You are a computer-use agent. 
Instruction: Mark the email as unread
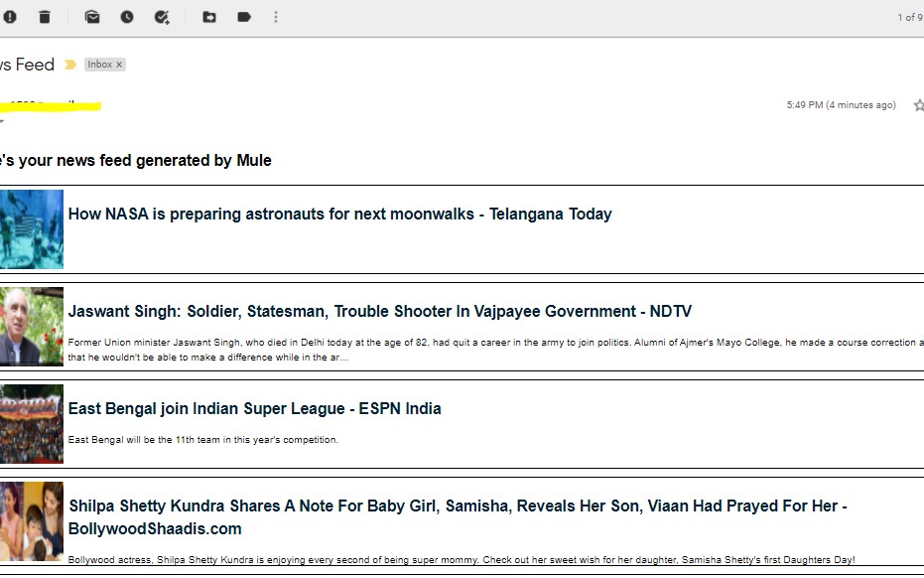coord(92,17)
